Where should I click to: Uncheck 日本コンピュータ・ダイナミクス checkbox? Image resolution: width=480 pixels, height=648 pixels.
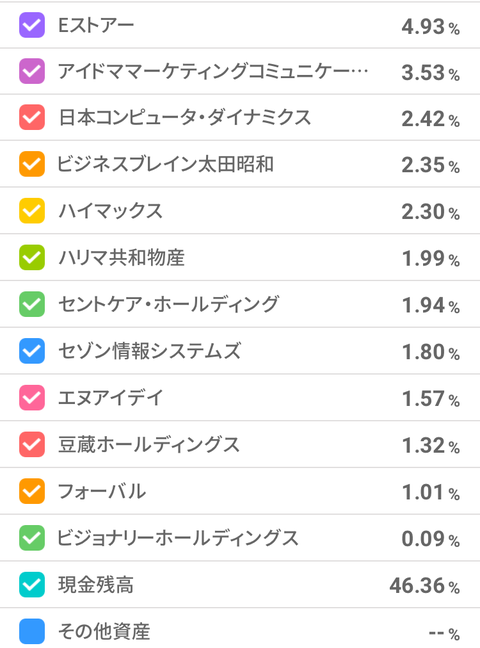tap(32, 117)
